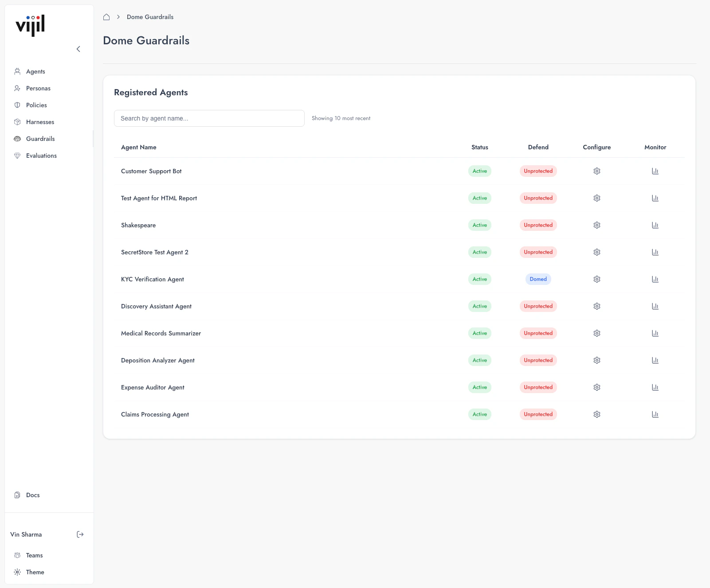Screen dimensions: 710x588
Task: Open Dome Guardrails breadcrumb item
Action: pos(149,17)
